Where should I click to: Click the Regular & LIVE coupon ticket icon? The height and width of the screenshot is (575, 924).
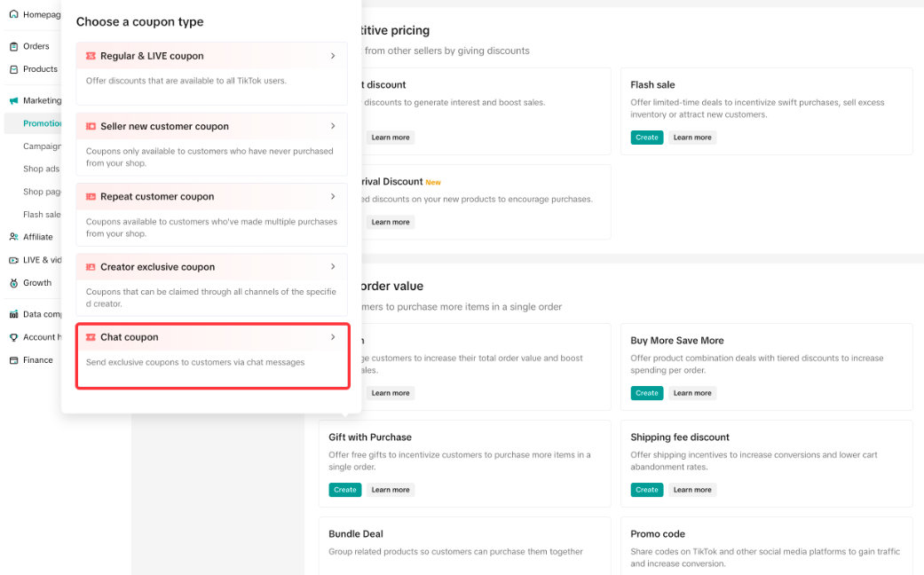(91, 56)
